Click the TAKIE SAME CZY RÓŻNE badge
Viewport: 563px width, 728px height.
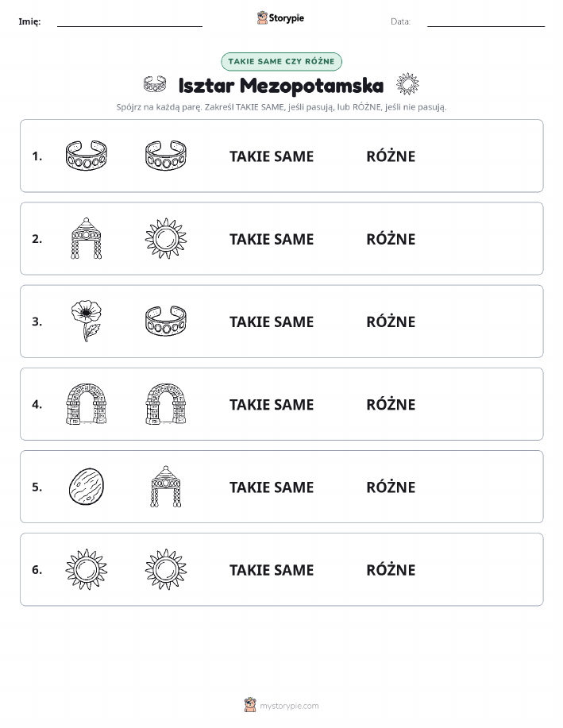281,61
